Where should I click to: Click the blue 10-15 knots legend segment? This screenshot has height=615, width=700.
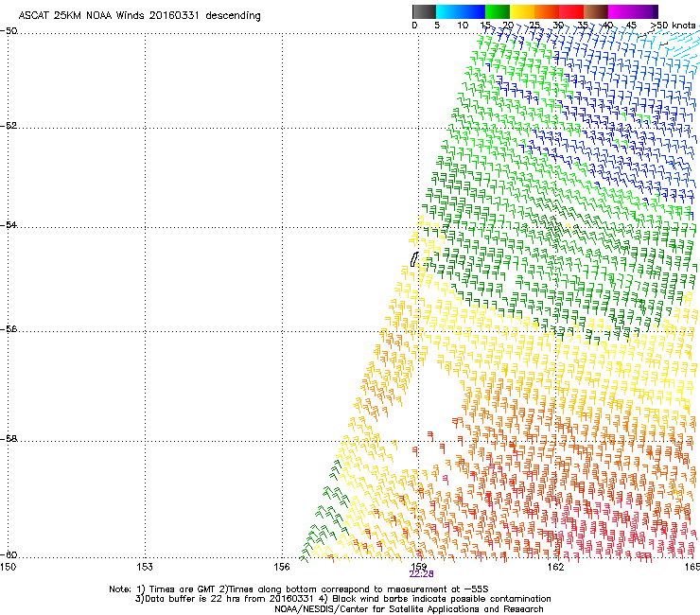coord(472,11)
